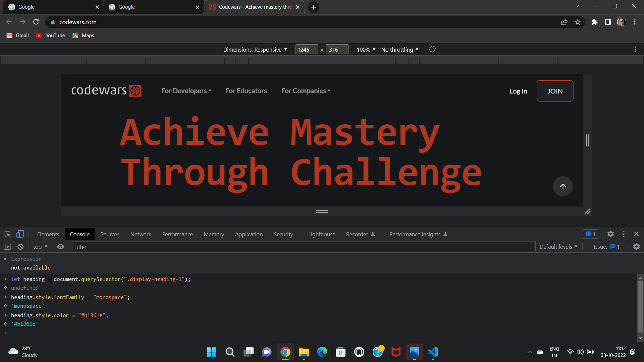Click the rotate viewport icon

pos(432,49)
